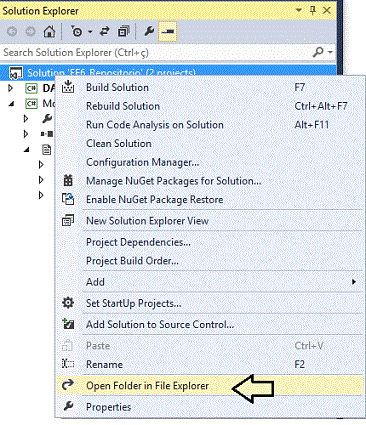Viewport: 366px width, 425px height.
Task: Click the Home icon in Solution Explorer toolbar
Action: tap(49, 32)
